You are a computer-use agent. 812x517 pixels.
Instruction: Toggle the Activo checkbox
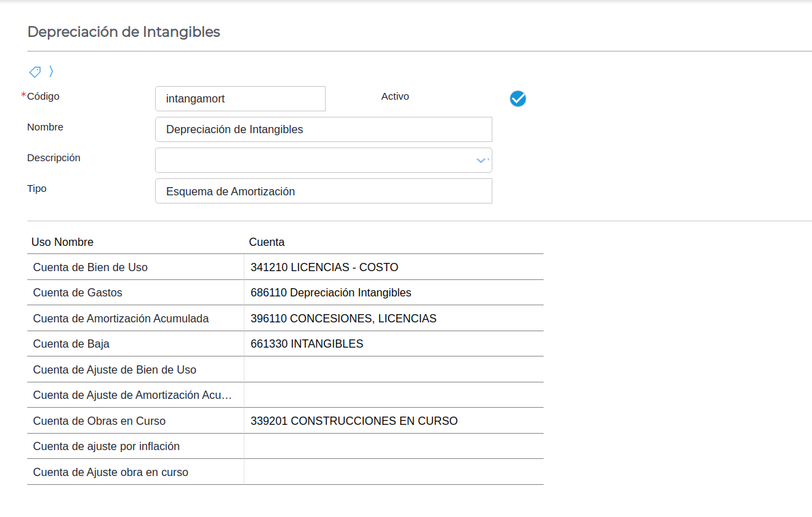click(518, 98)
